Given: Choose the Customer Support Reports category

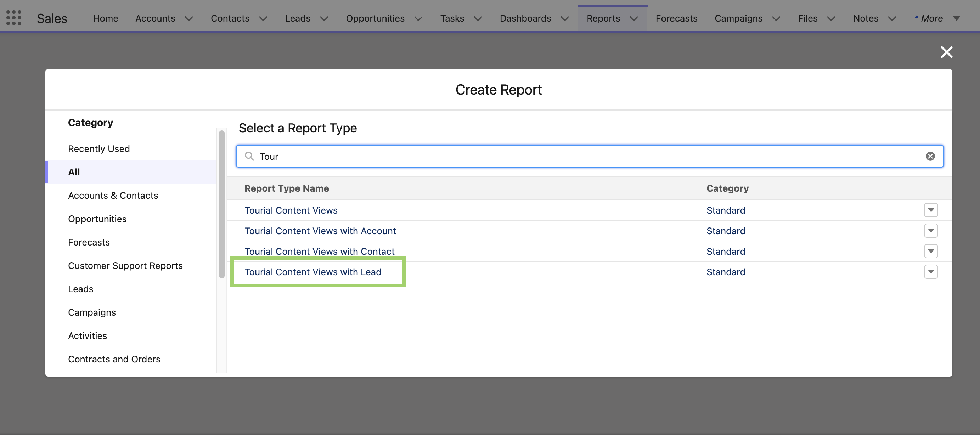Looking at the screenshot, I should click(x=125, y=265).
